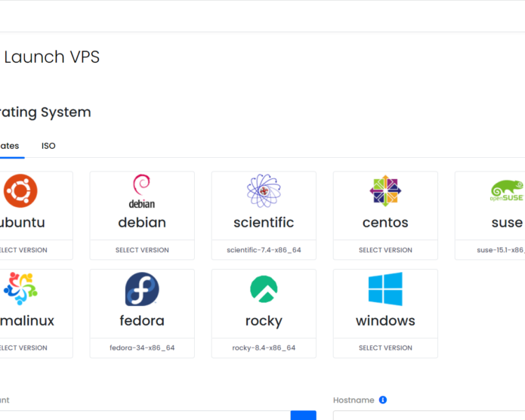Select suse-15.1-x86 version
Viewport: 525px width, 420px height.
tap(501, 250)
